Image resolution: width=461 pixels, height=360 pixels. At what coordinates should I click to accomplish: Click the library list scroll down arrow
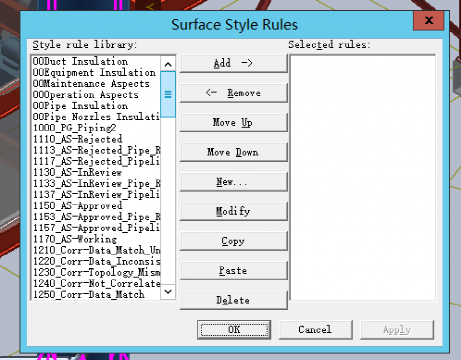click(168, 292)
